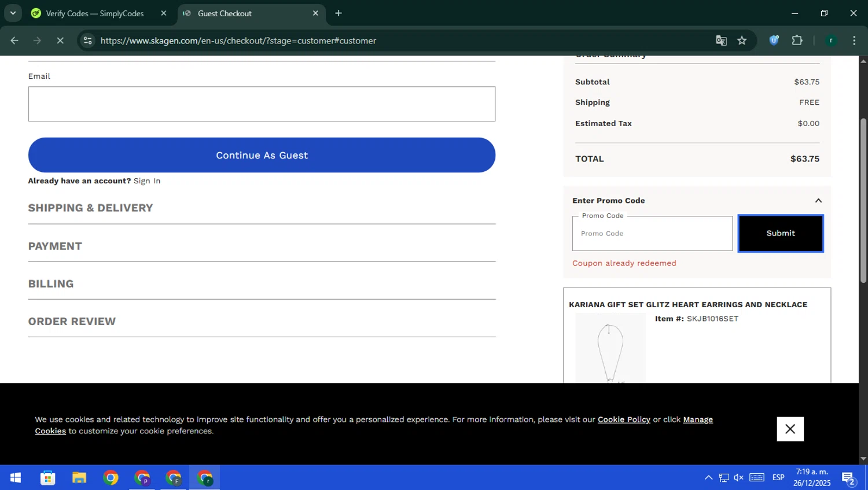Screen dimensions: 868x490
Task: Open File Explorer from taskbar
Action: [79, 478]
